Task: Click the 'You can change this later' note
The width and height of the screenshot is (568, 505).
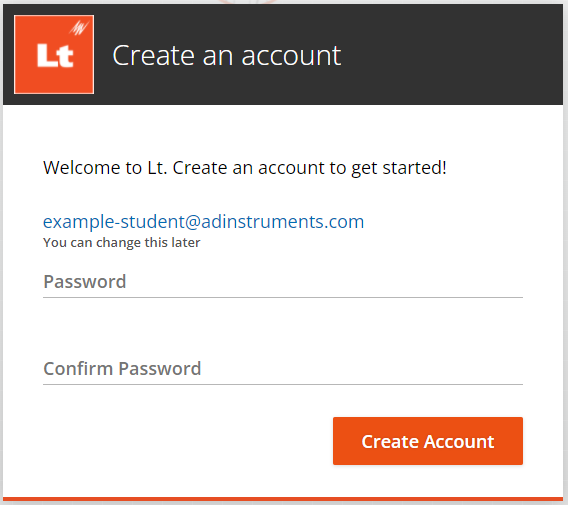Action: [122, 242]
